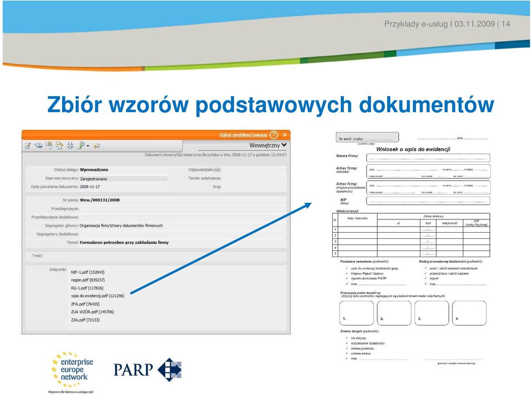Click the small tag icon in toolbar
This screenshot has width=532, height=396.
click(x=97, y=146)
